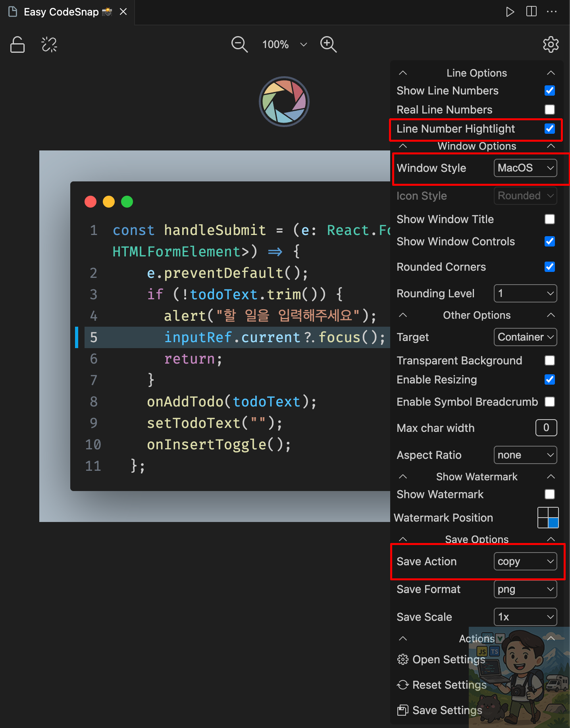Collapse the Show Watermark section header
Image resolution: width=570 pixels, height=728 pixels.
[x=477, y=477]
